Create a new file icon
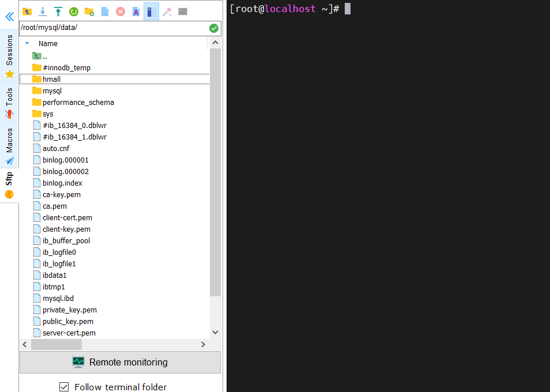This screenshot has height=392, width=550. tap(105, 12)
